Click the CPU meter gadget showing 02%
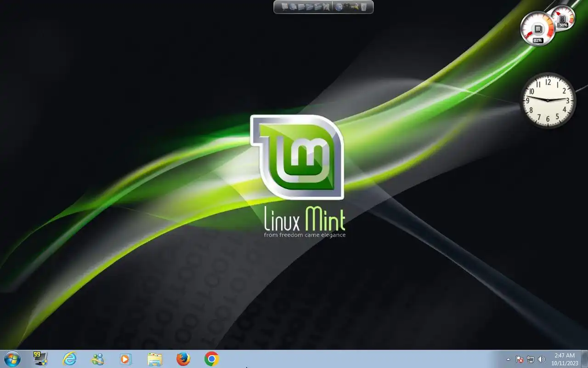 coord(537,29)
